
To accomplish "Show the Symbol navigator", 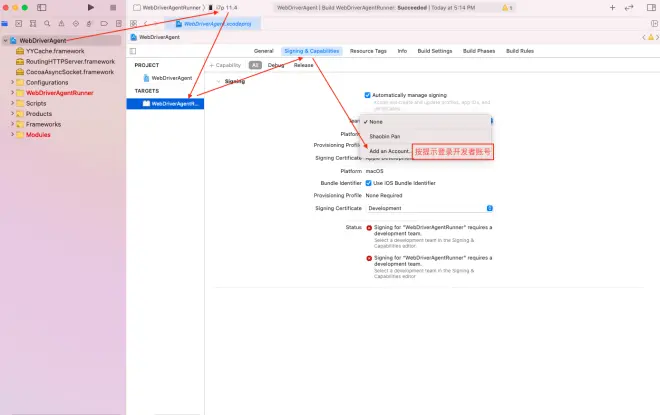I will (33, 24).
